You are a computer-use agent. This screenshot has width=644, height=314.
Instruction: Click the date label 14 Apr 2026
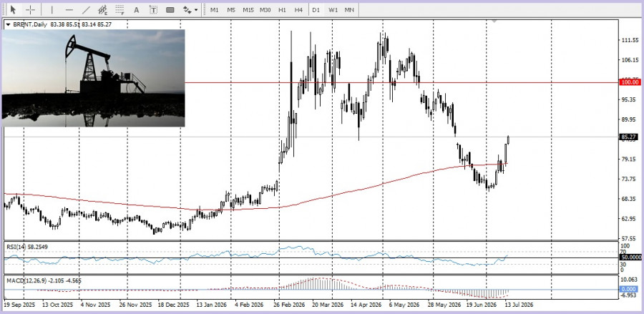[366, 305]
